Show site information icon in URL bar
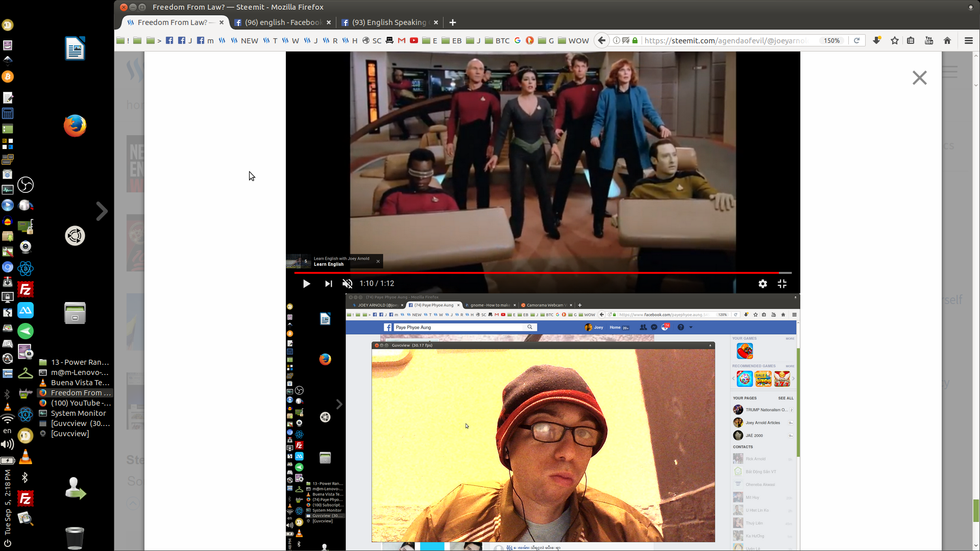The height and width of the screenshot is (551, 980). [617, 40]
